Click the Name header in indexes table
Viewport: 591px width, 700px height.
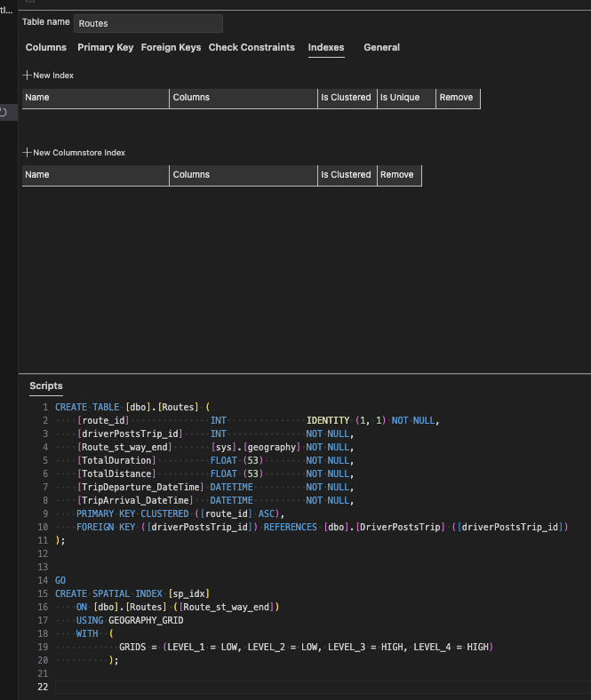96,98
